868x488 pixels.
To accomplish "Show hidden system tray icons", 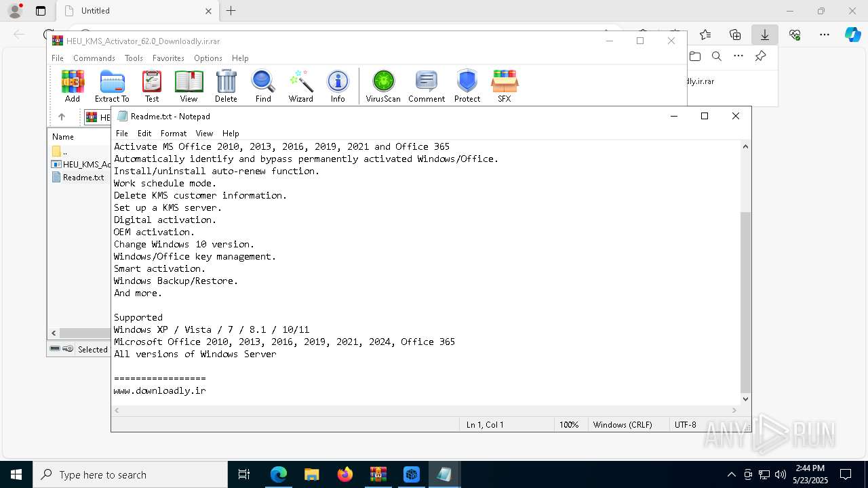I will click(x=731, y=474).
